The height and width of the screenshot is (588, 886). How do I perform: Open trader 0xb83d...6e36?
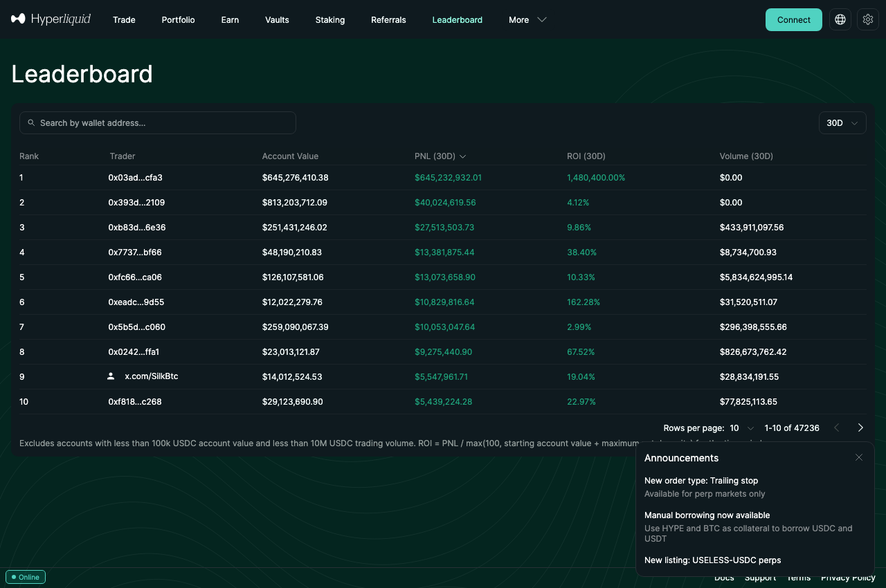click(137, 228)
